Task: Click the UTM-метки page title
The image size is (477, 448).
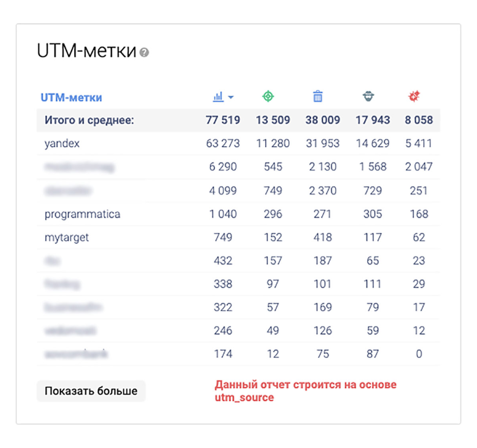Action: 87,51
